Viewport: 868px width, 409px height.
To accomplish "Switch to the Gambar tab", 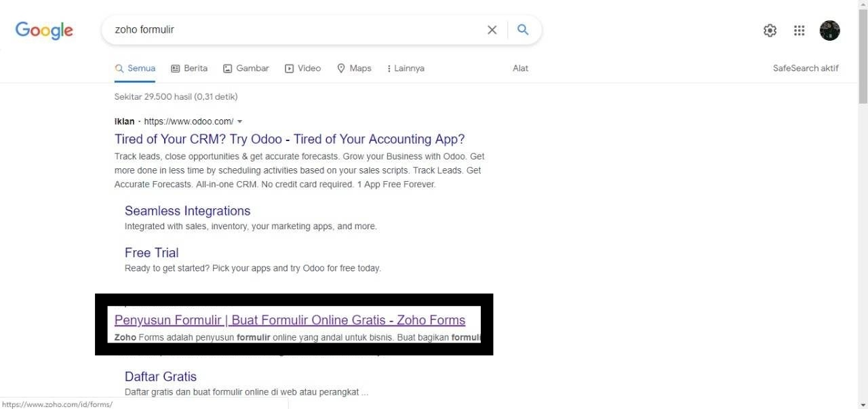I will [x=246, y=69].
